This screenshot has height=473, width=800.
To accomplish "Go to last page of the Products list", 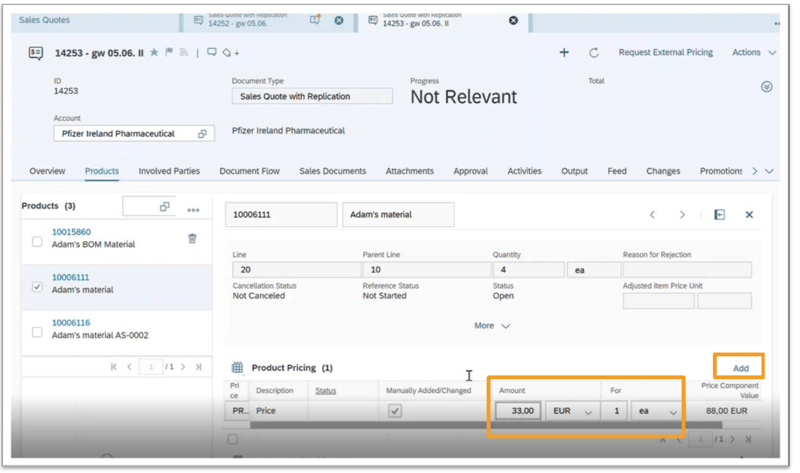I will pos(198,366).
